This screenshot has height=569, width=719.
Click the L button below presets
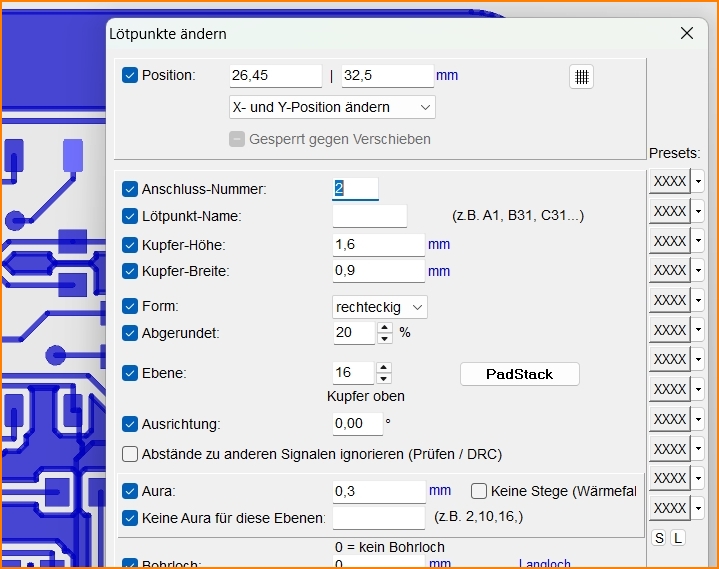[x=677, y=538]
